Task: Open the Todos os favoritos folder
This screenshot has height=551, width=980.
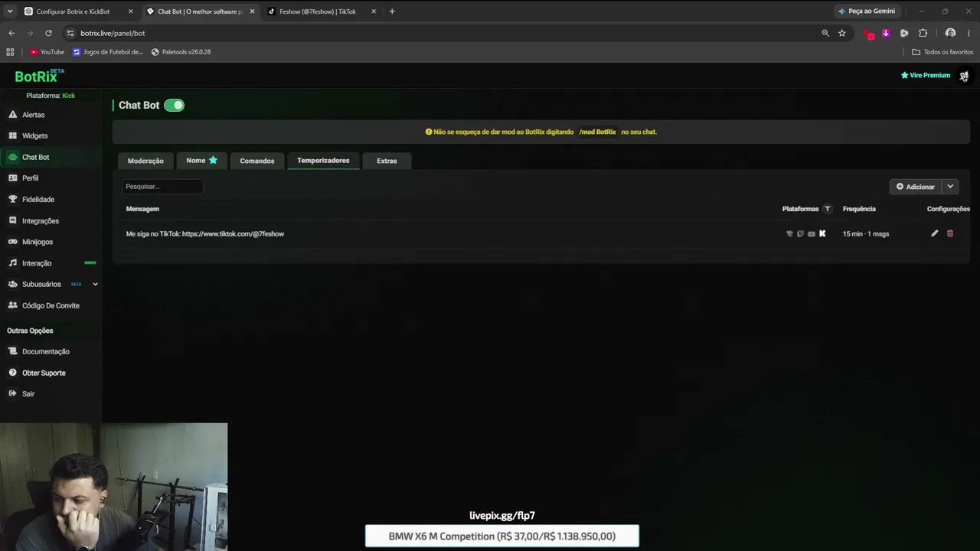Action: (942, 52)
